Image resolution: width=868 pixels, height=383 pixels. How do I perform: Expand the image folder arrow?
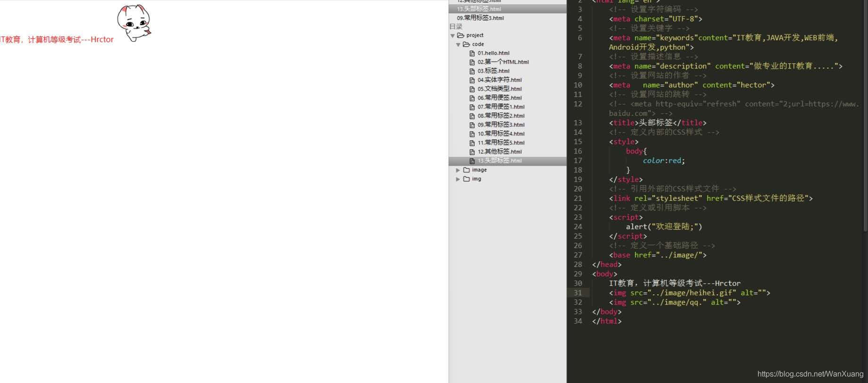pyautogui.click(x=458, y=170)
